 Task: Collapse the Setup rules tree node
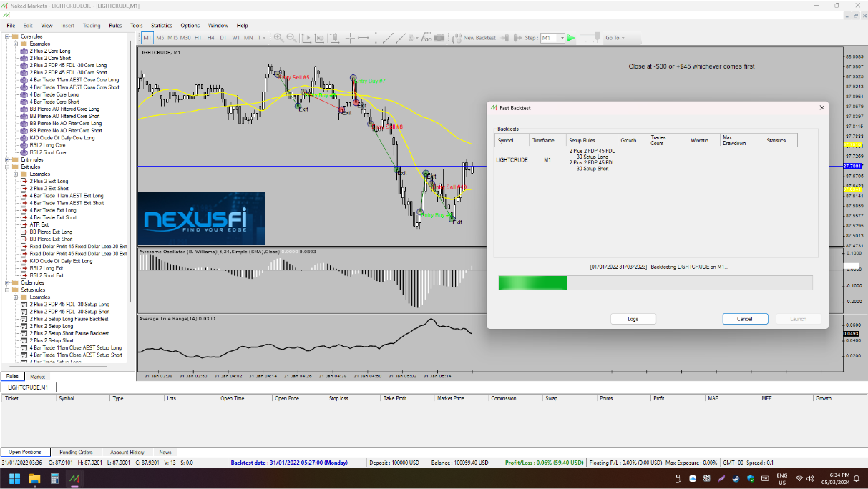[6, 290]
